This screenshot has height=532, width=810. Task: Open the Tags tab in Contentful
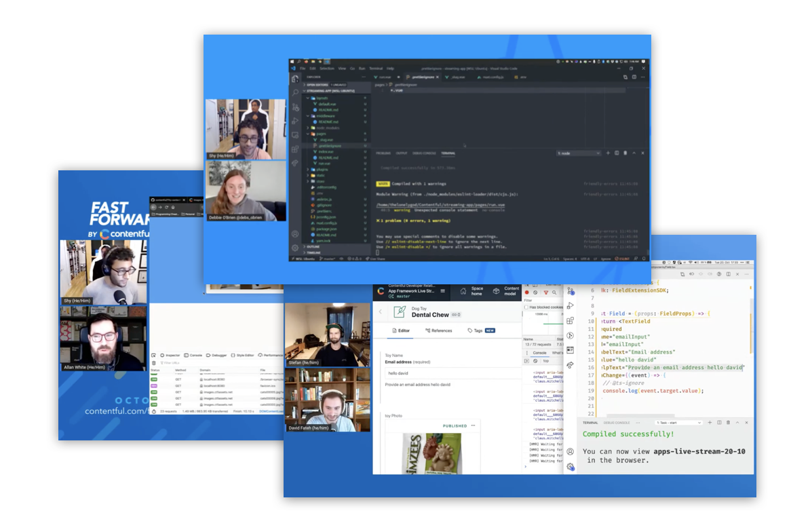(x=481, y=330)
